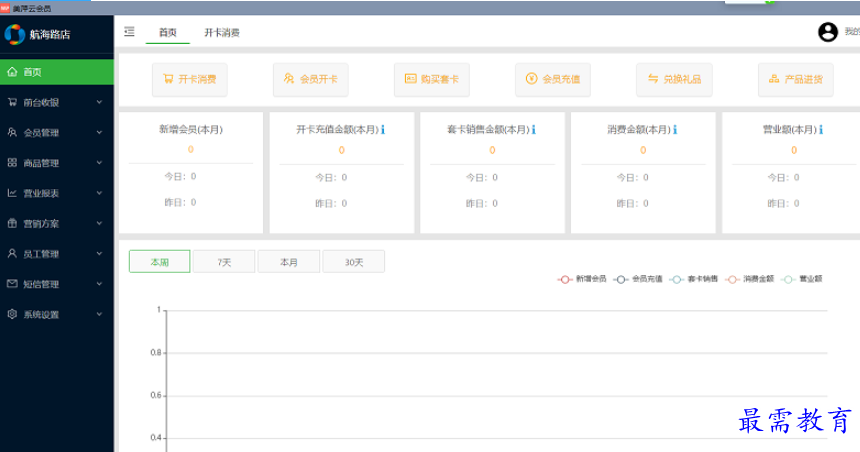860x452 pixels.
Task: Expand the 短信管理 submenu chevron
Action: click(99, 284)
